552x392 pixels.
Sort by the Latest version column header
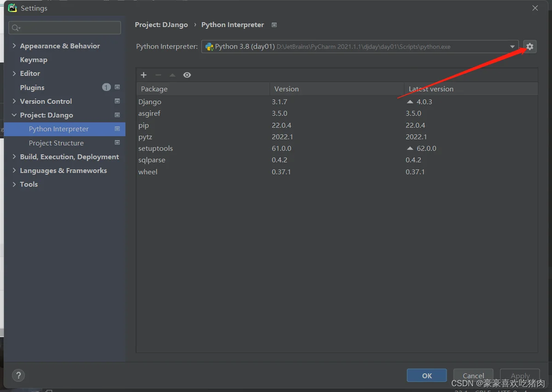pyautogui.click(x=471, y=89)
